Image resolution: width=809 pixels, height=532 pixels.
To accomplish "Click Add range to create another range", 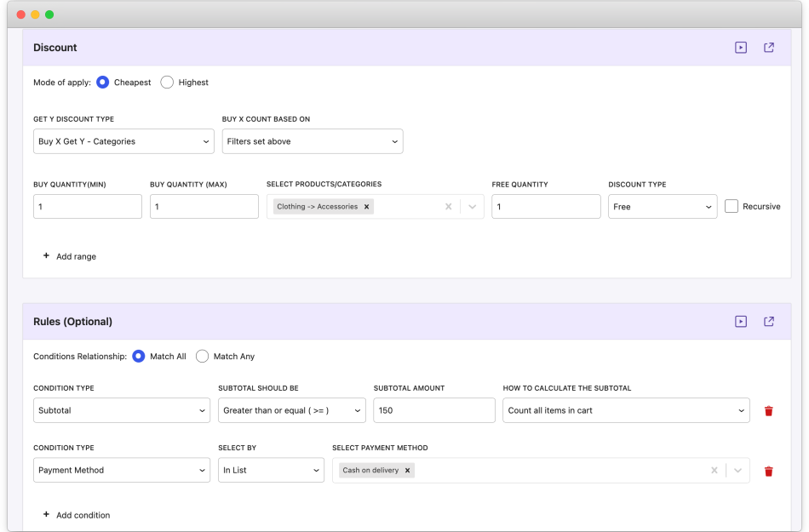I will tap(70, 256).
